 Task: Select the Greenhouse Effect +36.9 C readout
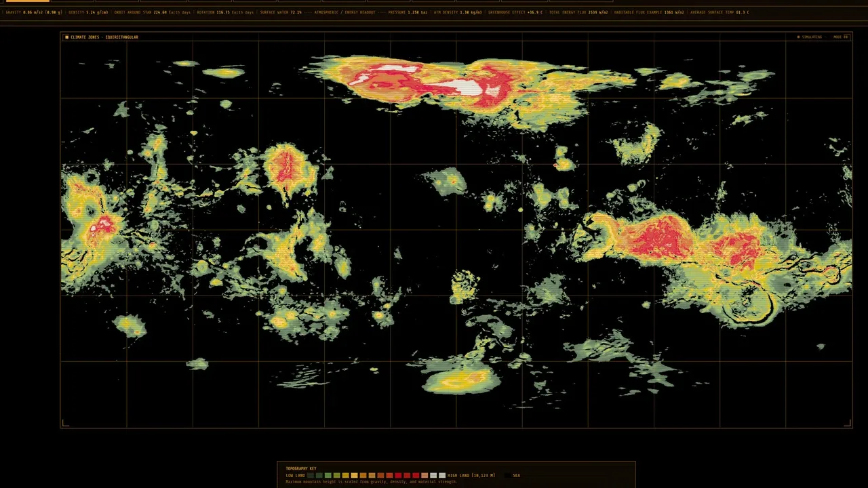coord(515,12)
